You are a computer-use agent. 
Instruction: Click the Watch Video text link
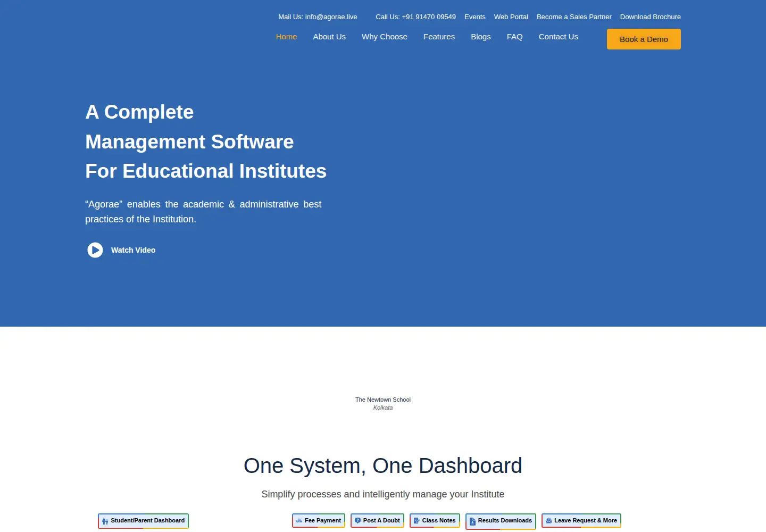[x=133, y=250]
